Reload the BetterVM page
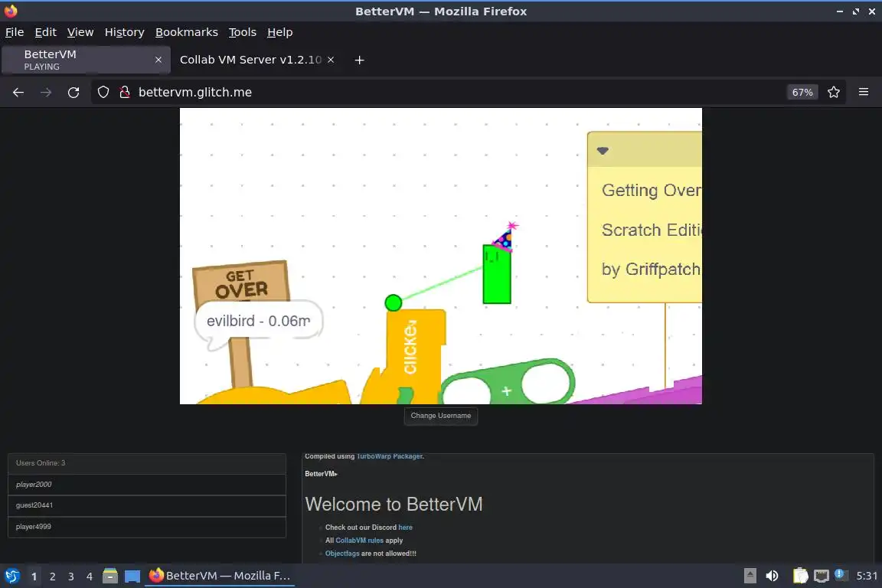Viewport: 882px width, 588px height. [73, 93]
